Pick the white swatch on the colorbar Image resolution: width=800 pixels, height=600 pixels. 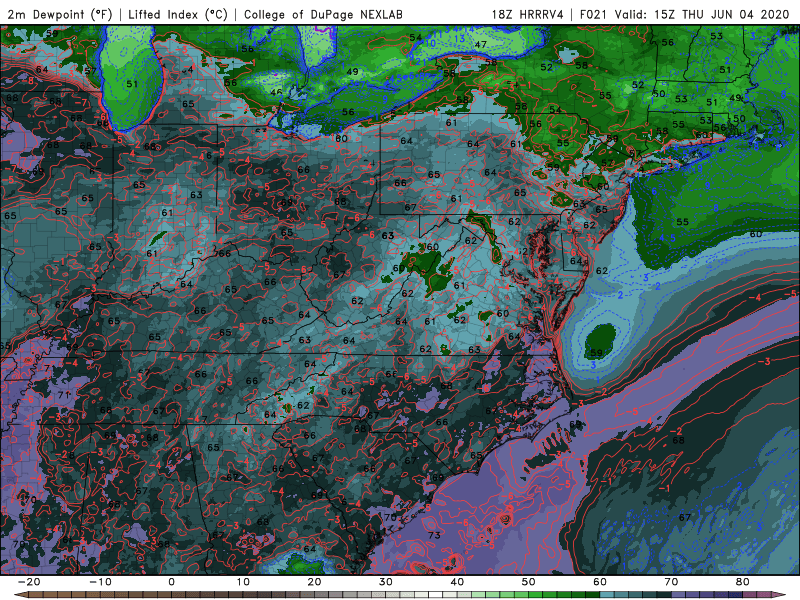coord(436,595)
